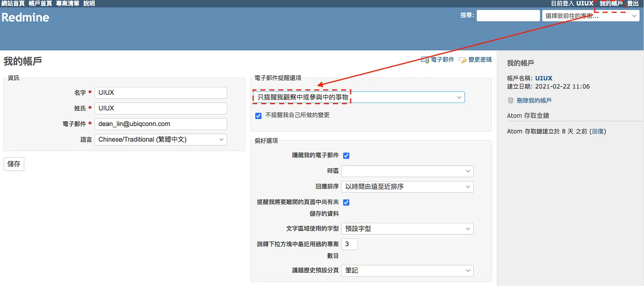Click the 姓氏 last name input field

tap(161, 109)
